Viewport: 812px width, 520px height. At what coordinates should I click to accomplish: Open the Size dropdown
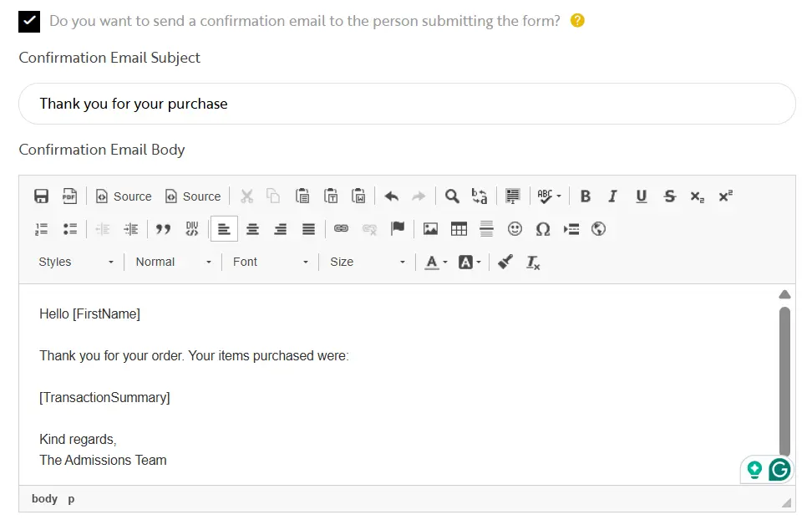(367, 262)
